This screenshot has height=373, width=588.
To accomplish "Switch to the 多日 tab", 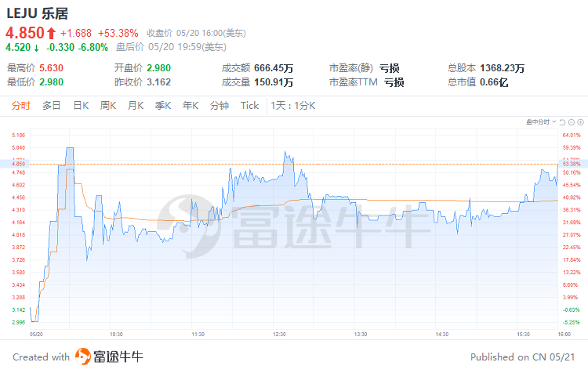I will (x=52, y=106).
